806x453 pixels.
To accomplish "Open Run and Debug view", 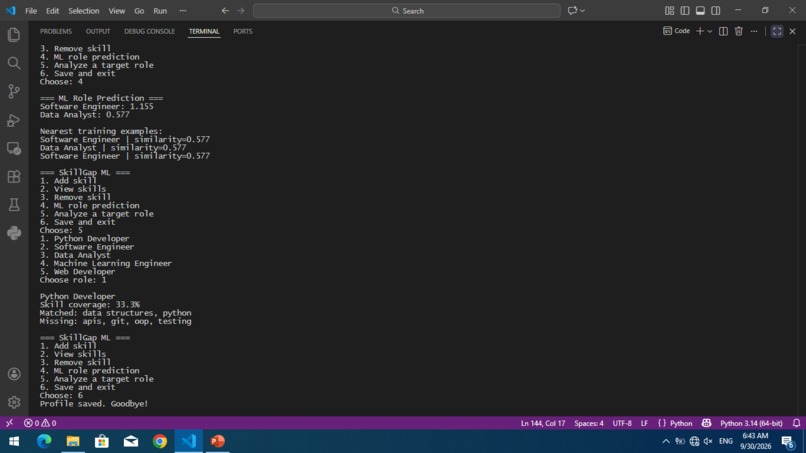I will pos(14,120).
